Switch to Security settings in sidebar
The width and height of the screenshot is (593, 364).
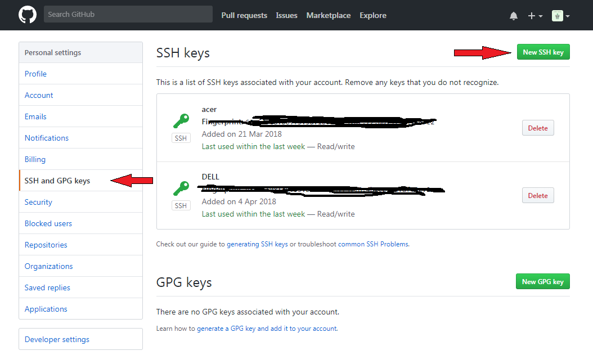point(38,202)
